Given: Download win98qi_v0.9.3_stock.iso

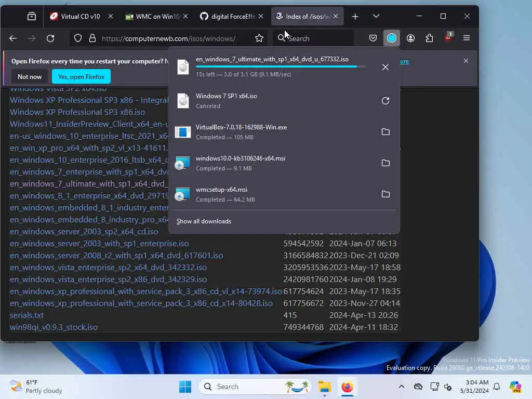Looking at the screenshot, I should pos(54,327).
